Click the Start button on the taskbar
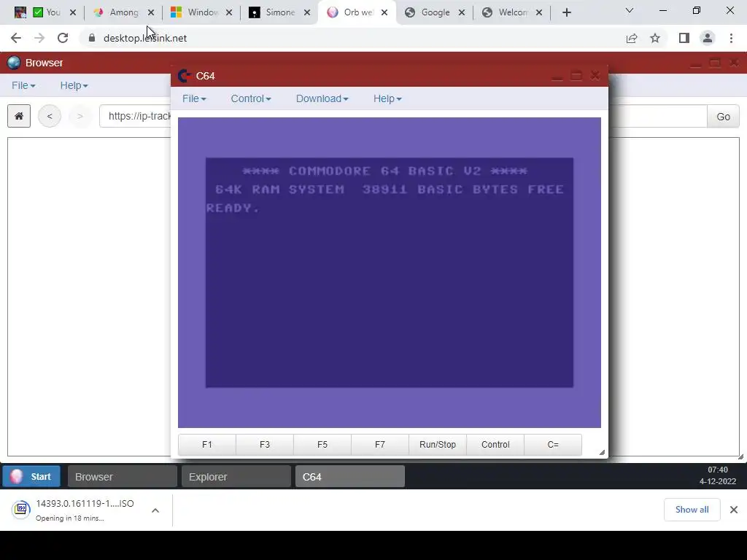The width and height of the screenshot is (747, 560). [31, 477]
